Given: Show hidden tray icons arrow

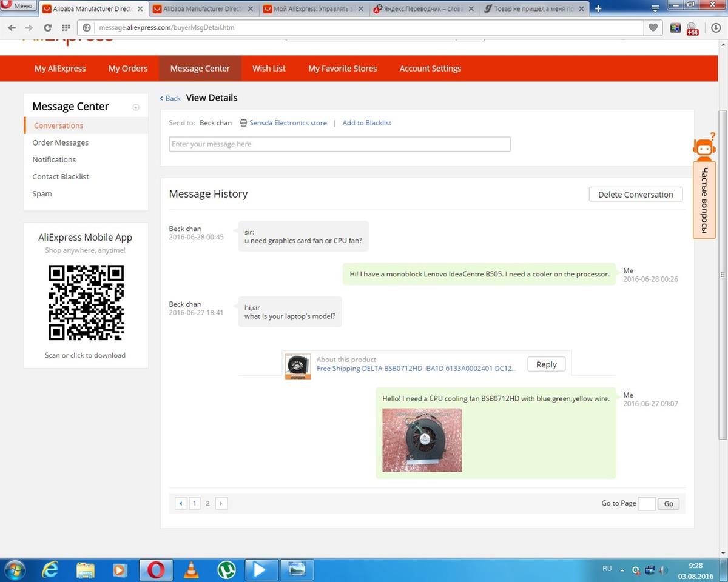Looking at the screenshot, I should (622, 570).
